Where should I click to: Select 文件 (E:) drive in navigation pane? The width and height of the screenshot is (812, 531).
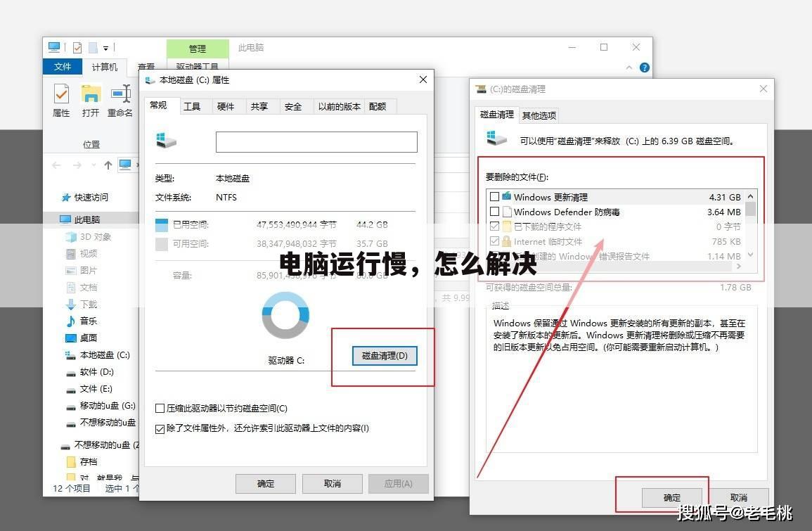(x=89, y=388)
